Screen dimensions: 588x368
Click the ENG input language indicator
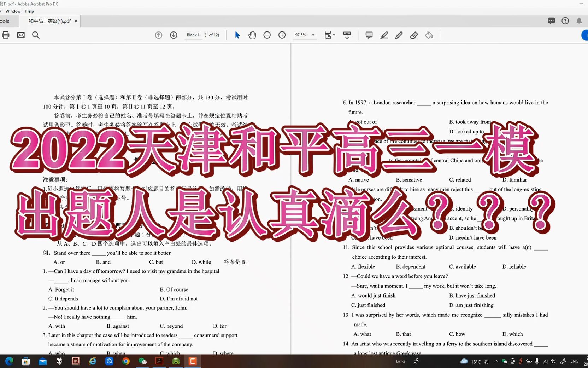pos(575,361)
